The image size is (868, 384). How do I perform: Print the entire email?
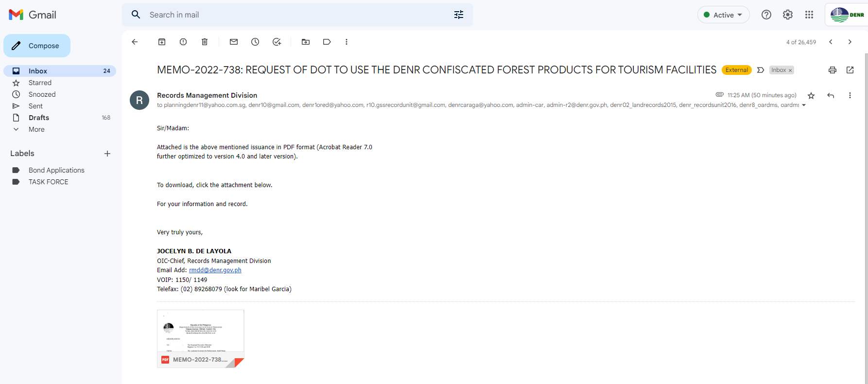[833, 70]
